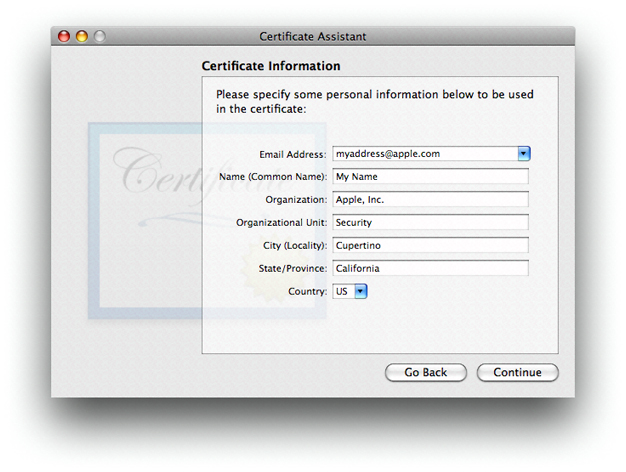Minimize the Certificate Assistant with yellow button
The image size is (626, 472).
click(x=82, y=36)
